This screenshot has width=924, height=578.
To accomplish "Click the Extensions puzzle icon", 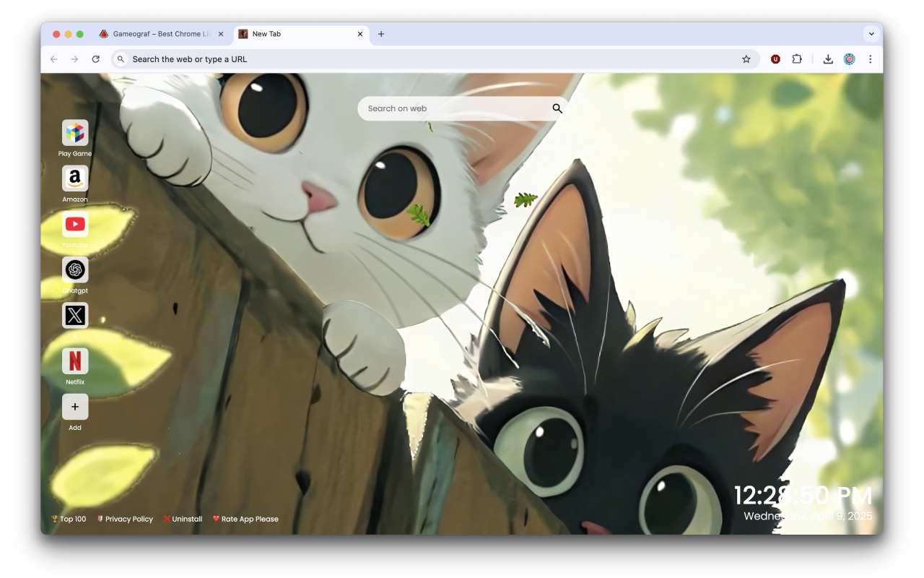I will click(797, 59).
